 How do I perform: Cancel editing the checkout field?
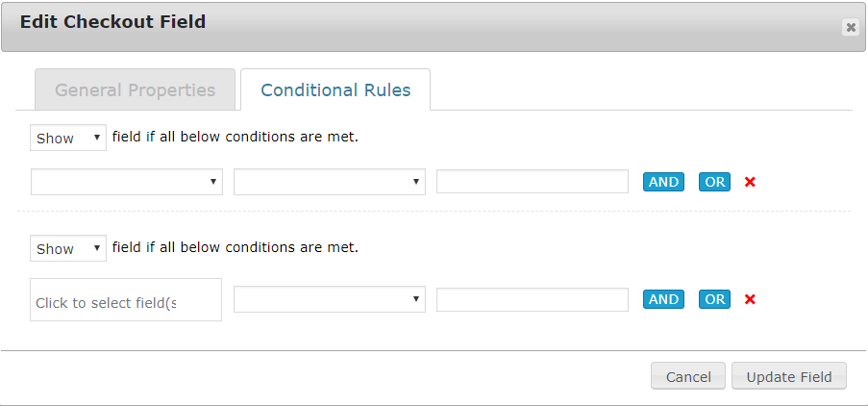(x=687, y=376)
